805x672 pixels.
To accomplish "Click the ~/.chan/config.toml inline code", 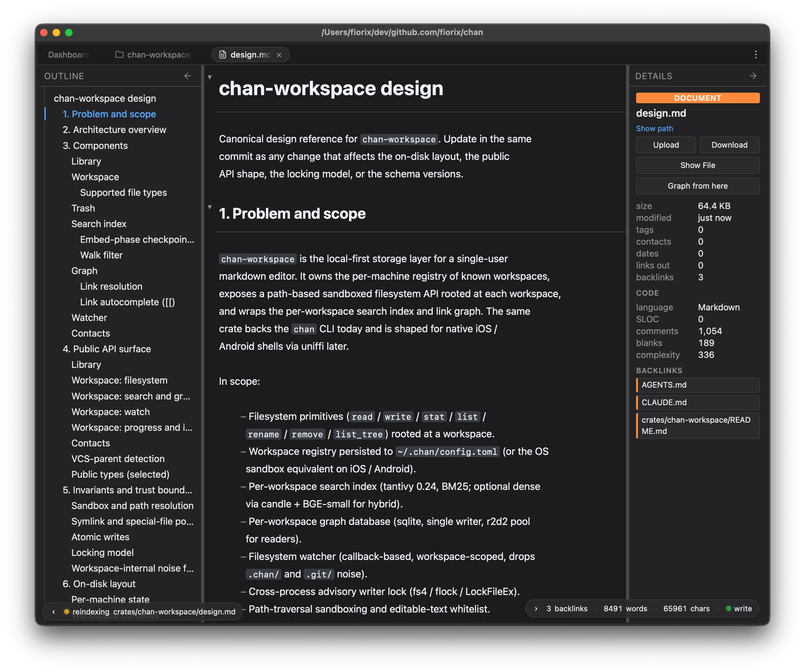I will pyautogui.click(x=447, y=452).
